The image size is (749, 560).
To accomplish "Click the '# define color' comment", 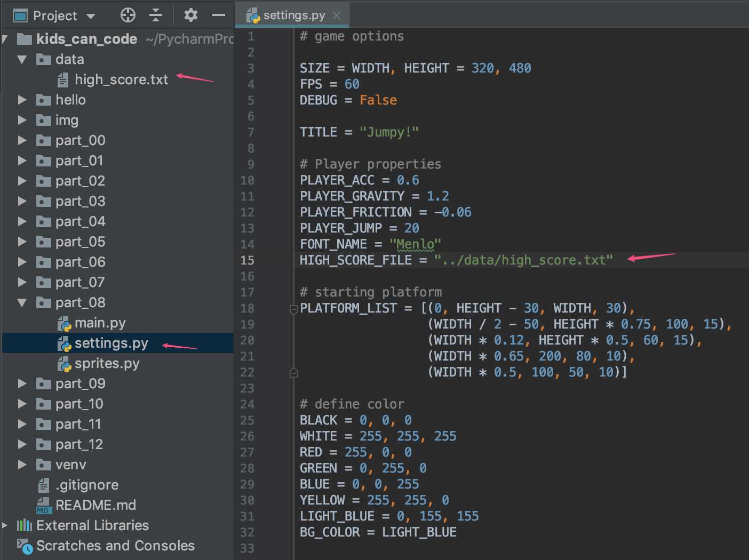I will click(x=352, y=404).
